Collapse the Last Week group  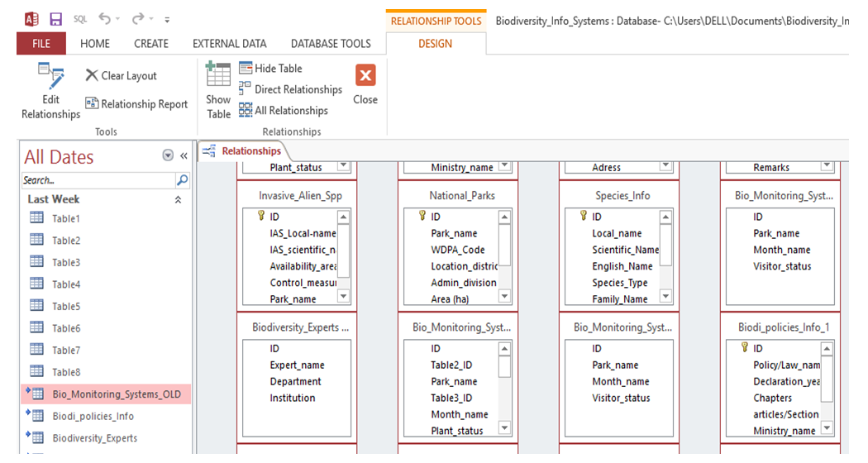tap(177, 199)
